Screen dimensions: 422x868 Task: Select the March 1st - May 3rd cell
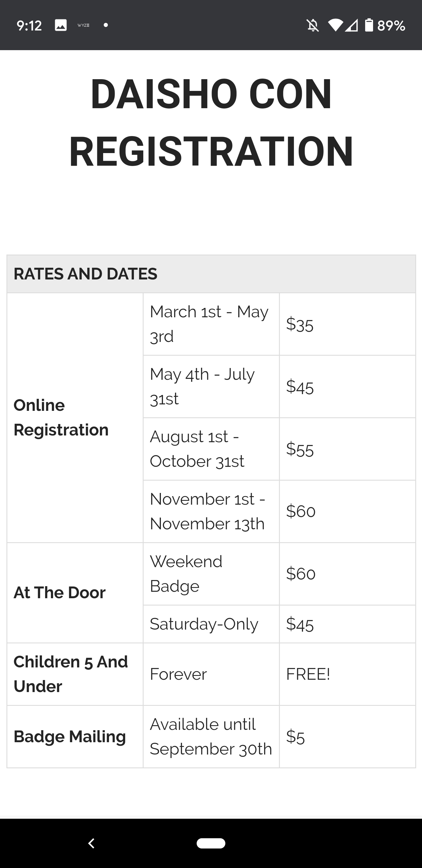211,324
